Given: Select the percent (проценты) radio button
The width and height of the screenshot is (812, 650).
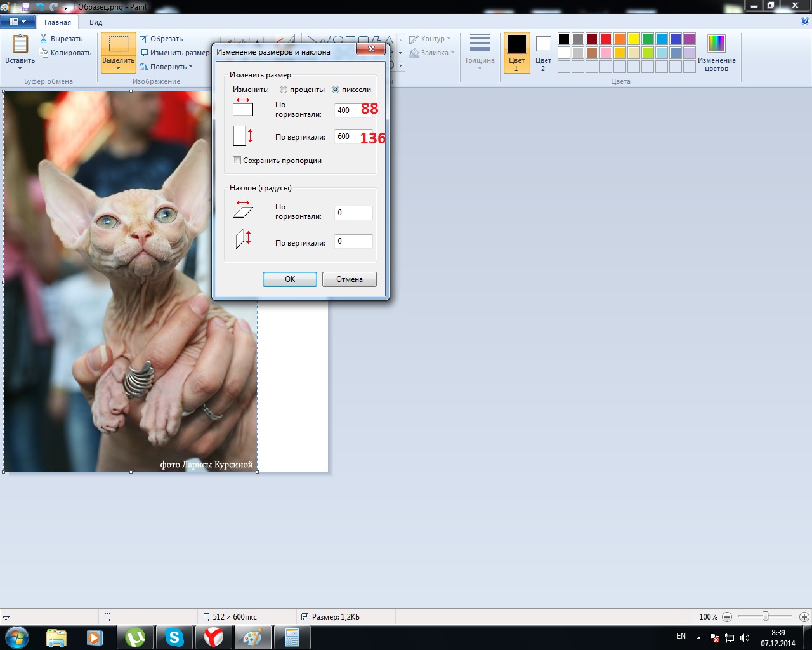Looking at the screenshot, I should 284,90.
